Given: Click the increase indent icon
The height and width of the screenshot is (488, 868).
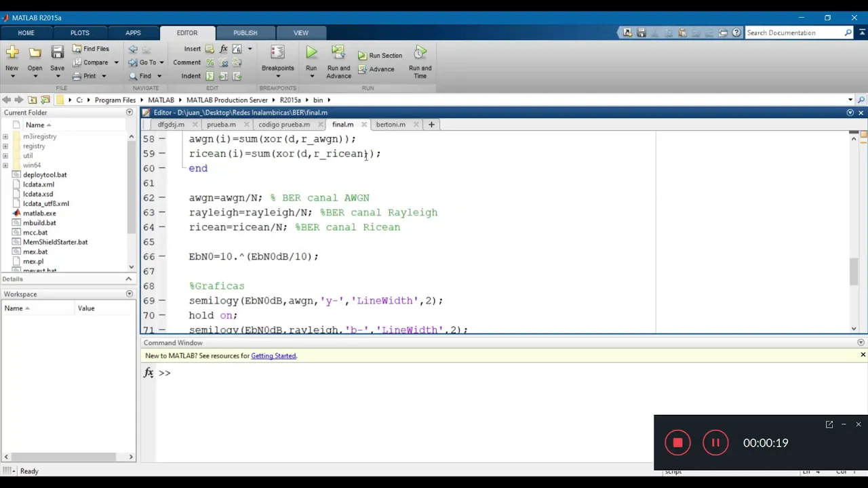Looking at the screenshot, I should coord(223,76).
